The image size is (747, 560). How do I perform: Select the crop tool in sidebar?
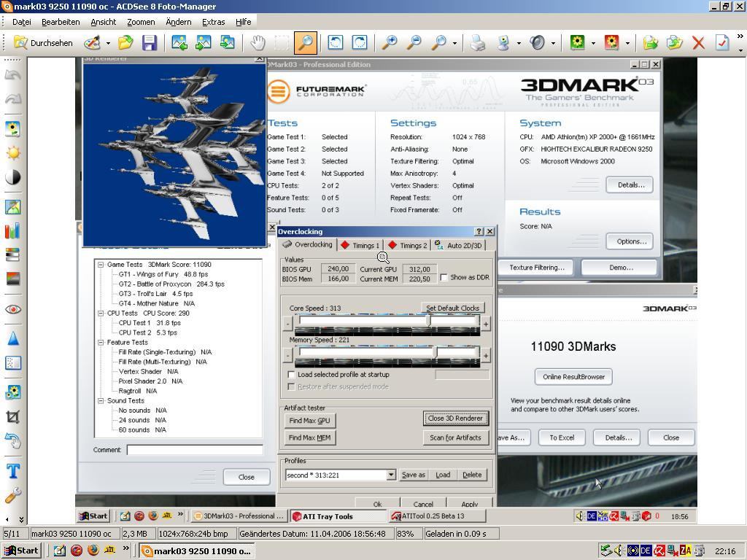click(13, 417)
